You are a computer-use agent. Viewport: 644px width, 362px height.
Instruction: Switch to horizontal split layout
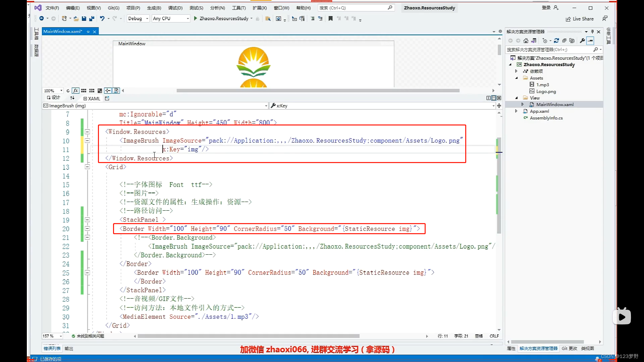494,98
